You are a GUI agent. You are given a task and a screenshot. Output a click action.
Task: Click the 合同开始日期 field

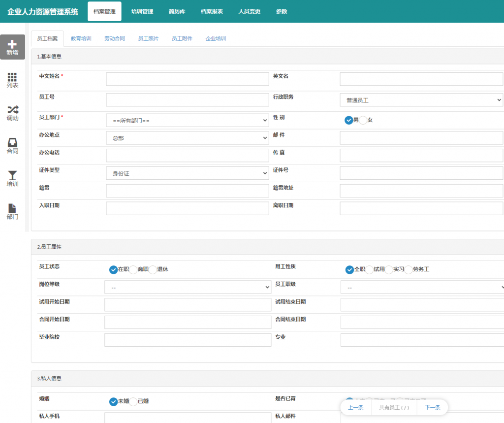point(188,323)
